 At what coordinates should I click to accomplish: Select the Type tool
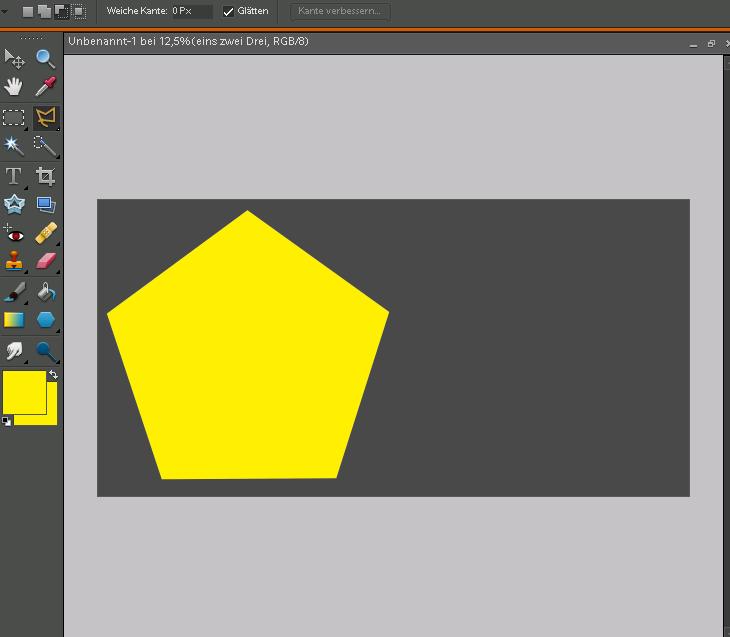click(x=14, y=176)
